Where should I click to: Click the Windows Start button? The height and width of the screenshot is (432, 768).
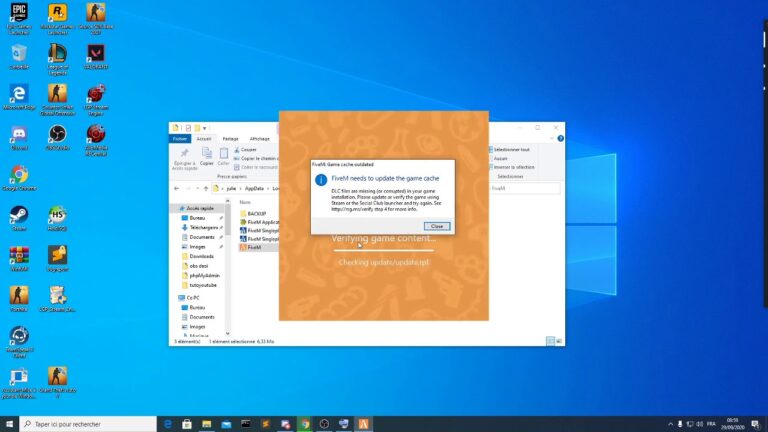click(9, 424)
